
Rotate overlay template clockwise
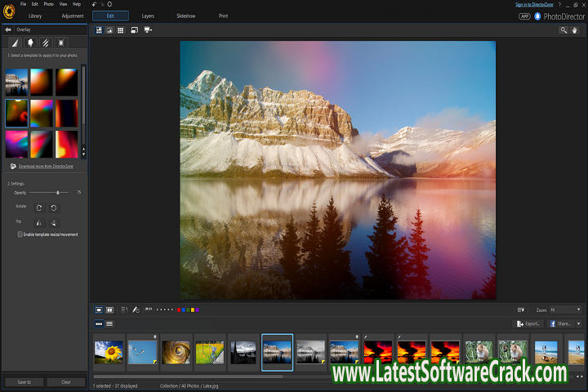[39, 207]
